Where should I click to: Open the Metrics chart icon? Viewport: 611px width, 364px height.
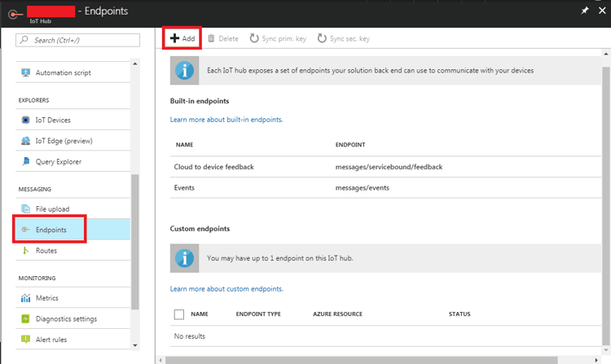click(26, 298)
